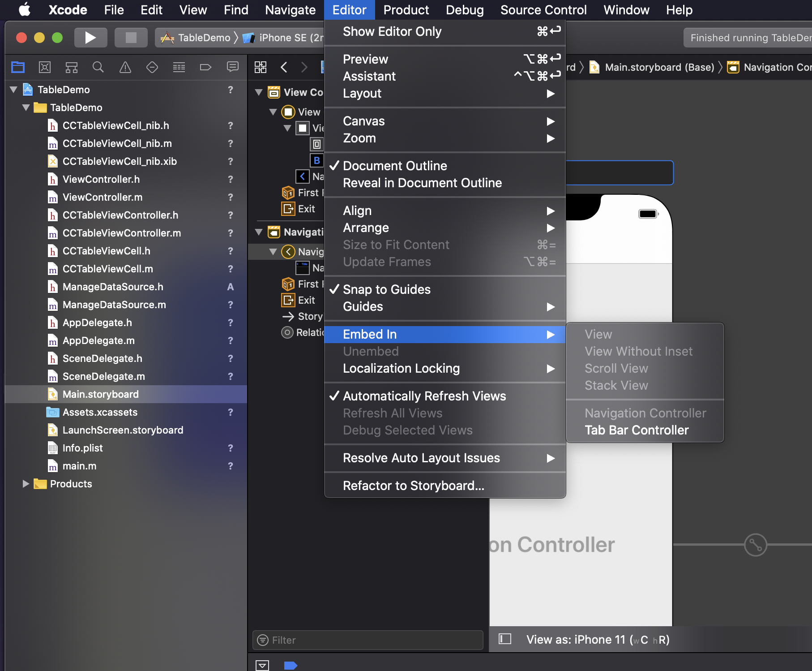Open the related items grid icon
The height and width of the screenshot is (671, 812).
[261, 68]
